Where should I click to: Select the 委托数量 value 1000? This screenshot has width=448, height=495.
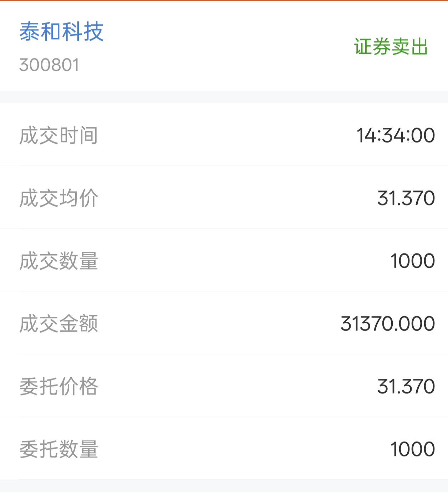click(413, 449)
